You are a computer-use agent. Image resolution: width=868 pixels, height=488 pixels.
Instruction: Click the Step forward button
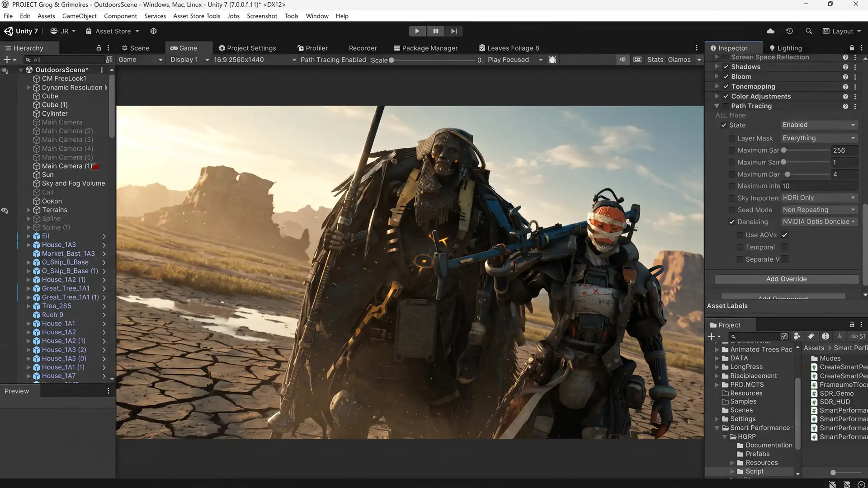(454, 31)
